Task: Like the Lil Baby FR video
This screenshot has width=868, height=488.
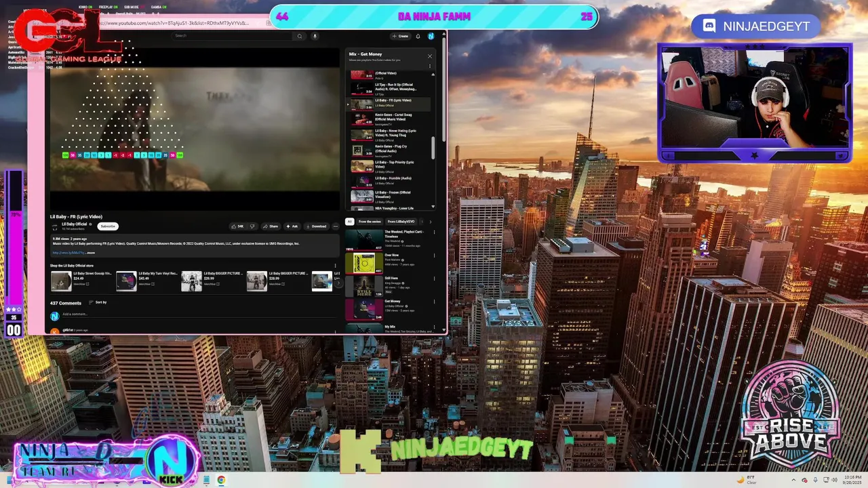Action: point(237,226)
